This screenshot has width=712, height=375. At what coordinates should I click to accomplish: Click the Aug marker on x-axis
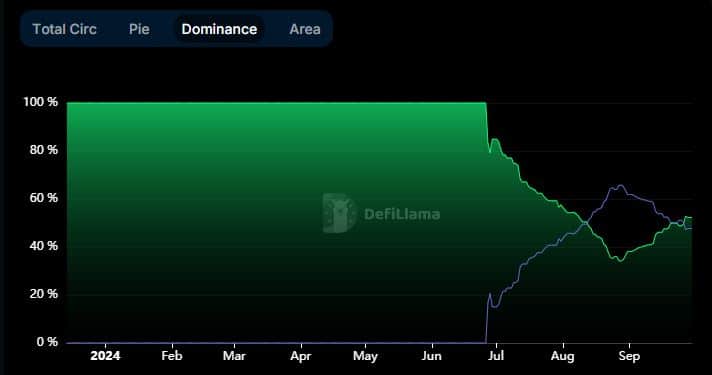tap(563, 356)
